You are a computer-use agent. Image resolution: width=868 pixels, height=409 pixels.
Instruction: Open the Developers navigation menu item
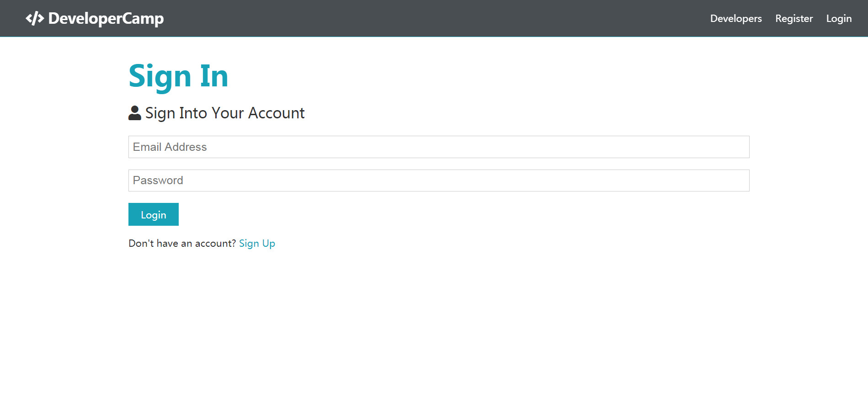pos(736,18)
